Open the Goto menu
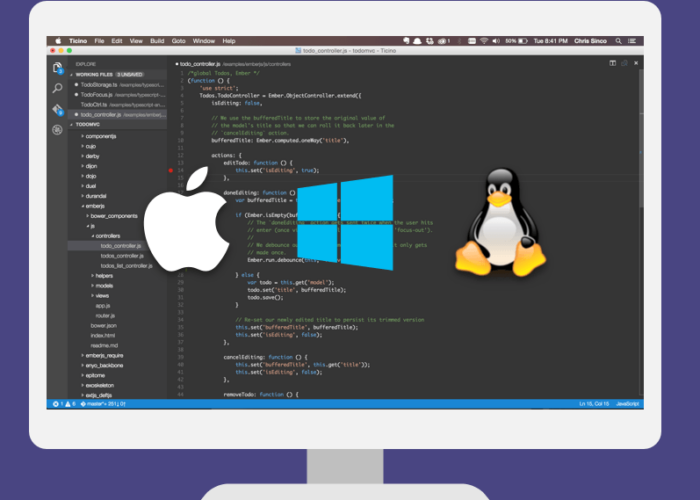This screenshot has height=500, width=700. click(x=179, y=41)
